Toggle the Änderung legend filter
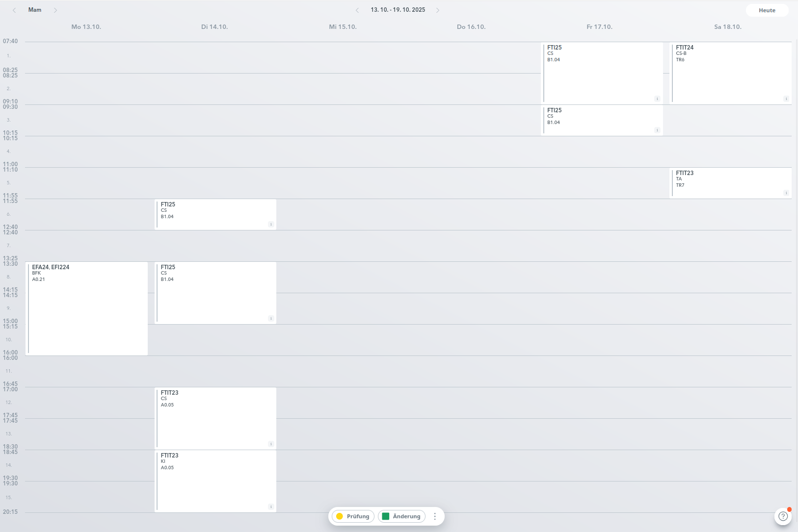The image size is (798, 532). pos(401,516)
